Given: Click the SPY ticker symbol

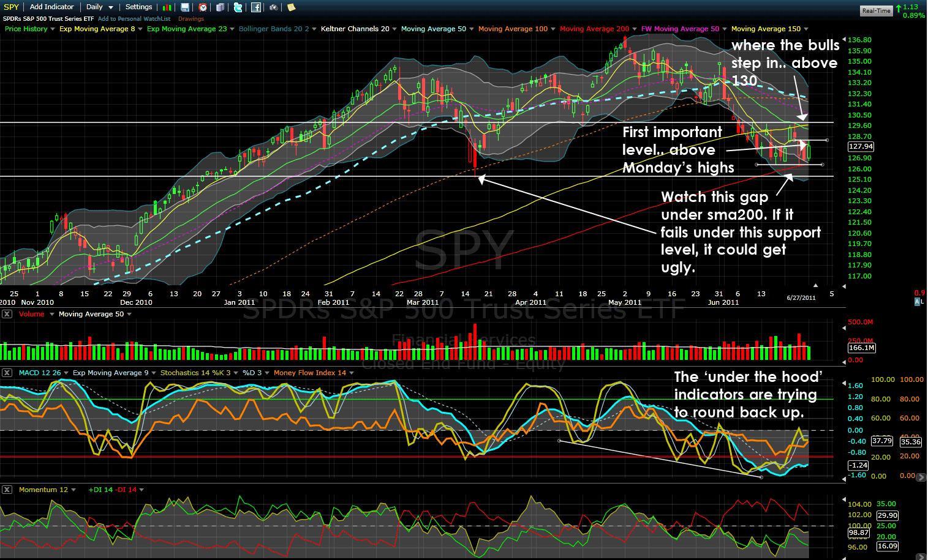Looking at the screenshot, I should coord(11,7).
